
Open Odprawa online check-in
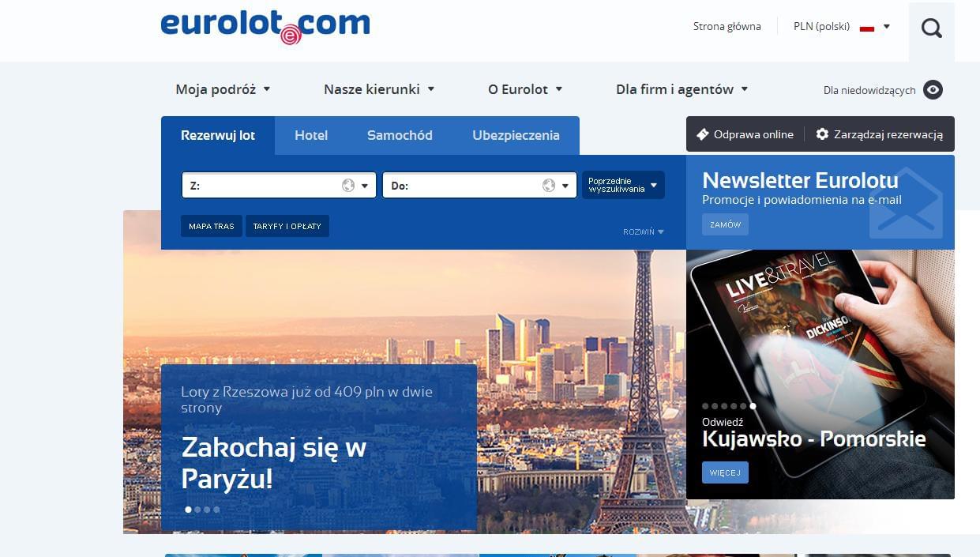click(745, 134)
